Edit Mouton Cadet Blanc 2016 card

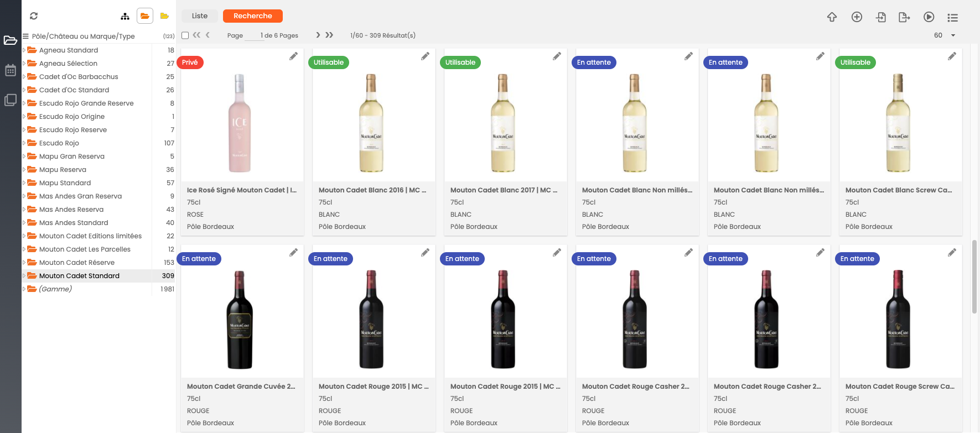(425, 56)
